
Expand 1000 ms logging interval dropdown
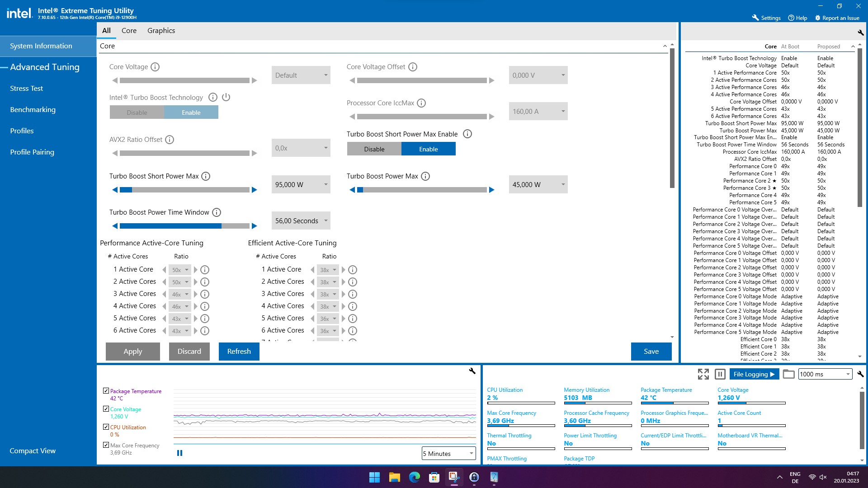click(848, 374)
